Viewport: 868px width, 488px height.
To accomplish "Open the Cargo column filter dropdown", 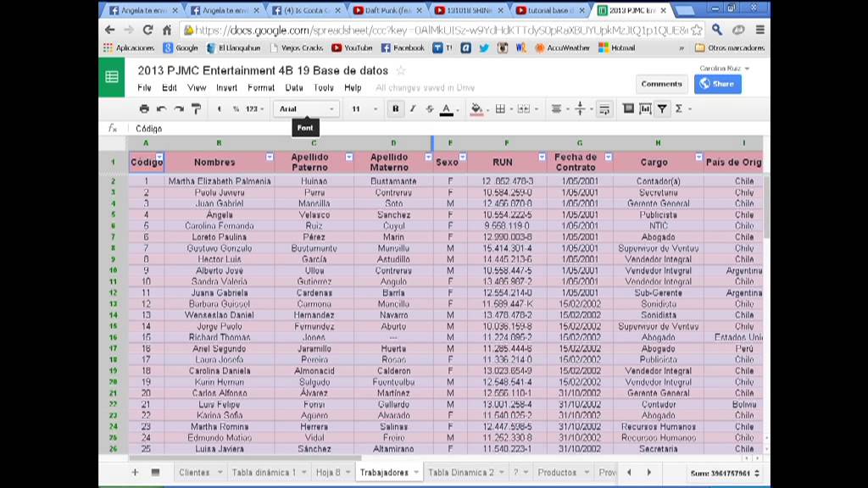I will coord(698,157).
